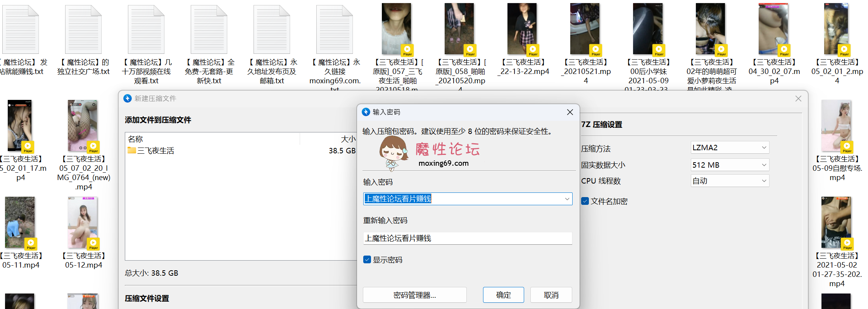Select the 独立社交广场.txt text file icon
The image size is (868, 309).
(x=83, y=30)
